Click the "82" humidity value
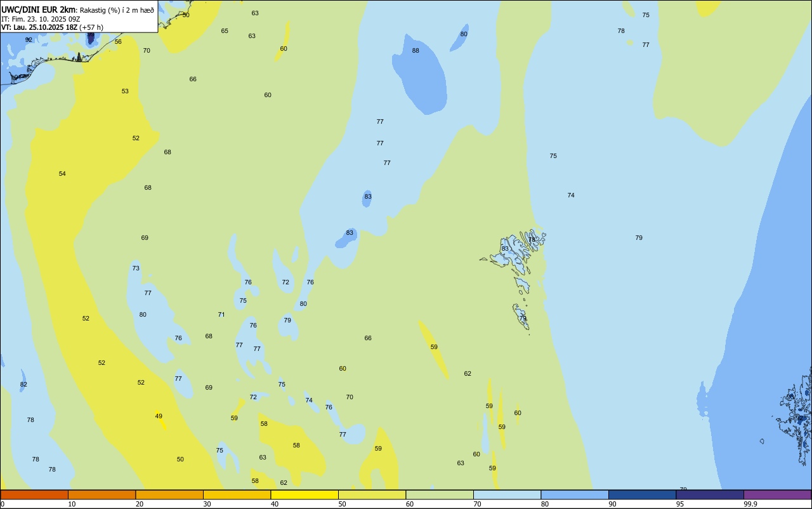Viewport: 812px width, 509px height. pos(23,385)
